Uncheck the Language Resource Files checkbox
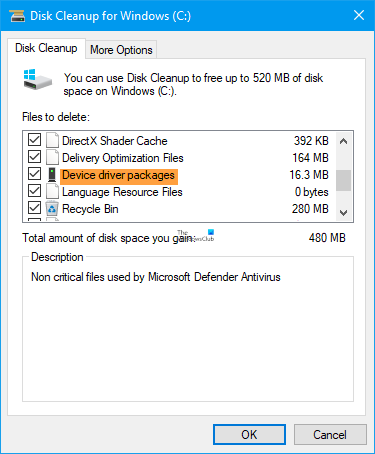 (x=34, y=191)
